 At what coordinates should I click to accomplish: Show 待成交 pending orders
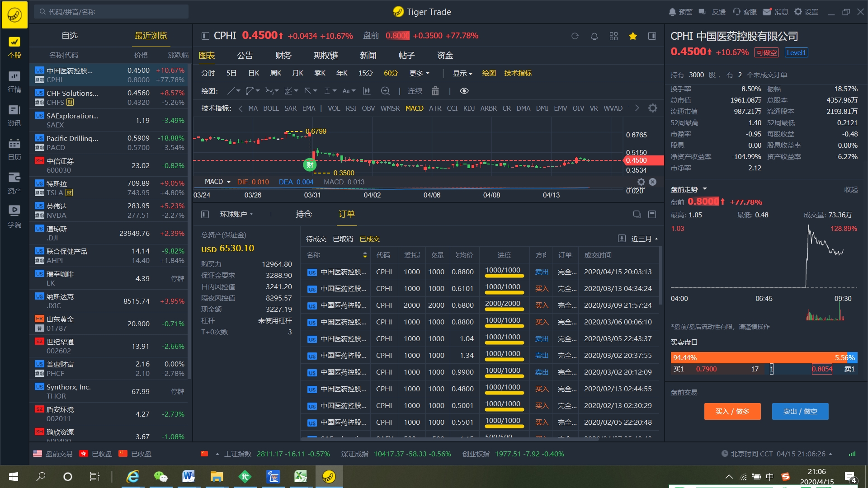(x=316, y=239)
